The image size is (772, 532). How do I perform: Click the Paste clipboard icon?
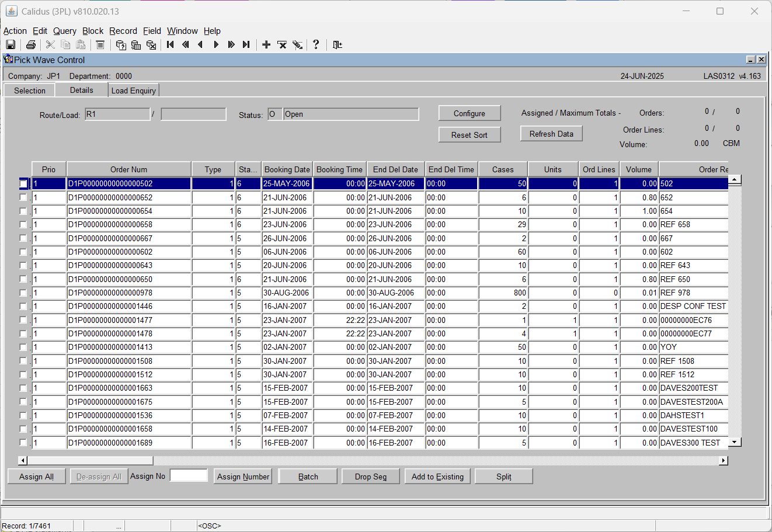click(x=81, y=45)
